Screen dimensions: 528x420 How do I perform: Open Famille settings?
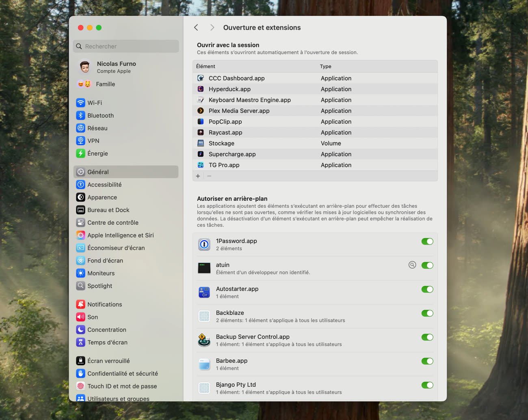[126, 84]
